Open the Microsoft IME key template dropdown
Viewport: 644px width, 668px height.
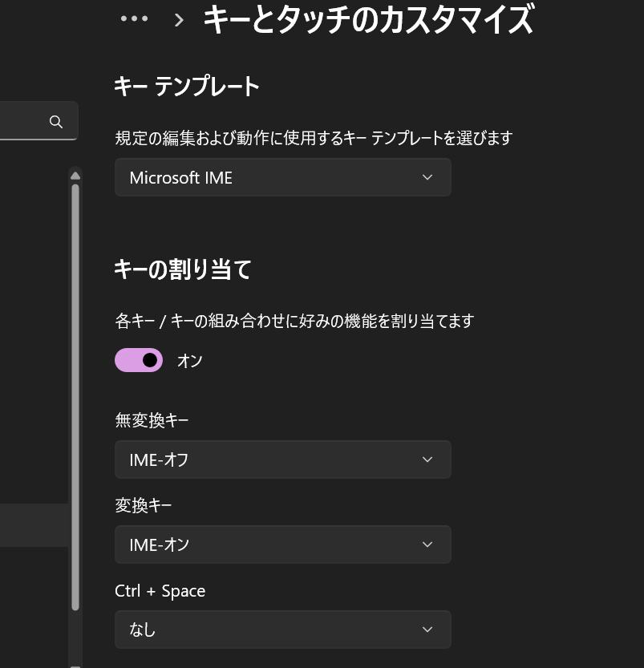click(x=283, y=177)
